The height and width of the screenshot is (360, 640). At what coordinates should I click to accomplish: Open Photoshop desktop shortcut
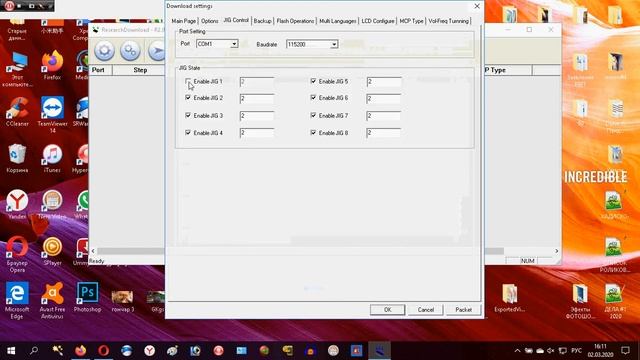(87, 298)
